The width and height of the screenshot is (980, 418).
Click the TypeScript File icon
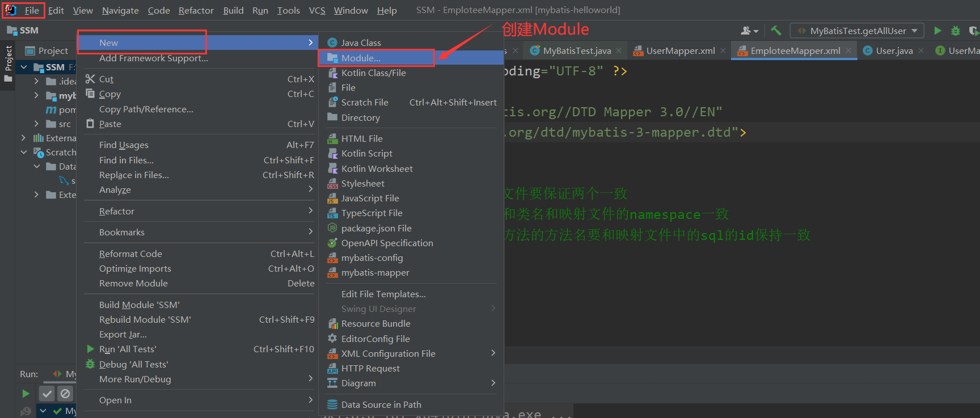pos(333,213)
